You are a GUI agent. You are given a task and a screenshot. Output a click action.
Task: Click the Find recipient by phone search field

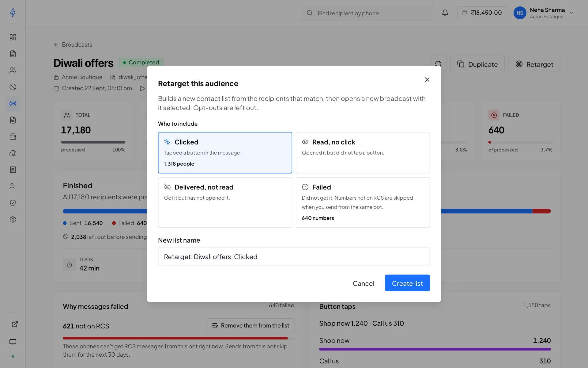pos(367,13)
